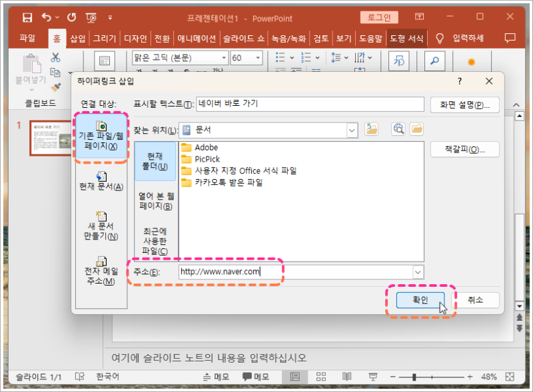Screen dimensions: 533x392
Task: Click the zoom slider handle
Action: [x=414, y=377]
